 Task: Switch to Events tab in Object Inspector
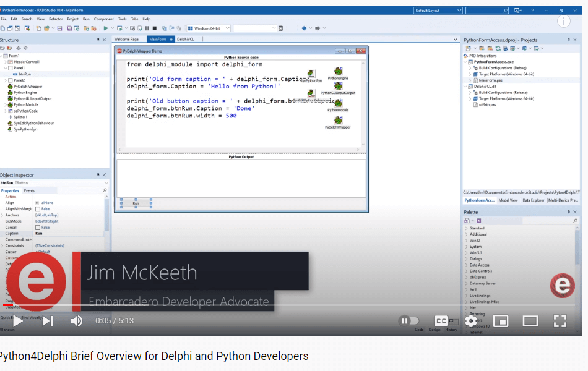[x=29, y=190]
